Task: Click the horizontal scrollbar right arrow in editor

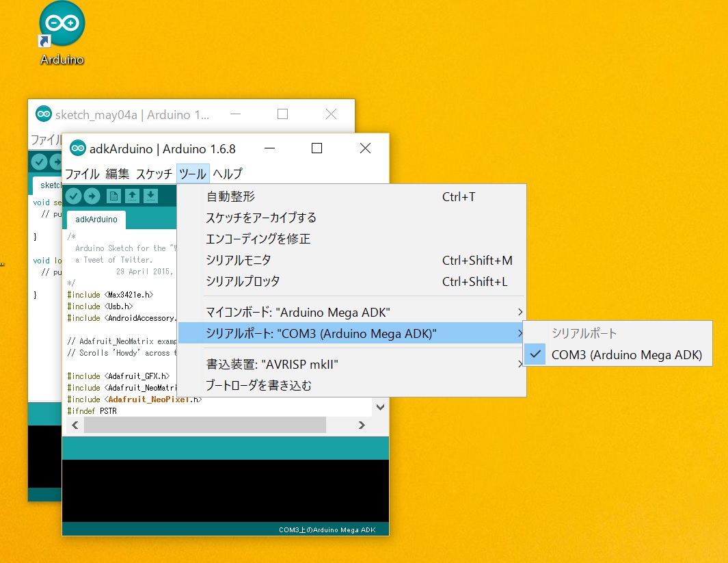Action: pyautogui.click(x=362, y=425)
